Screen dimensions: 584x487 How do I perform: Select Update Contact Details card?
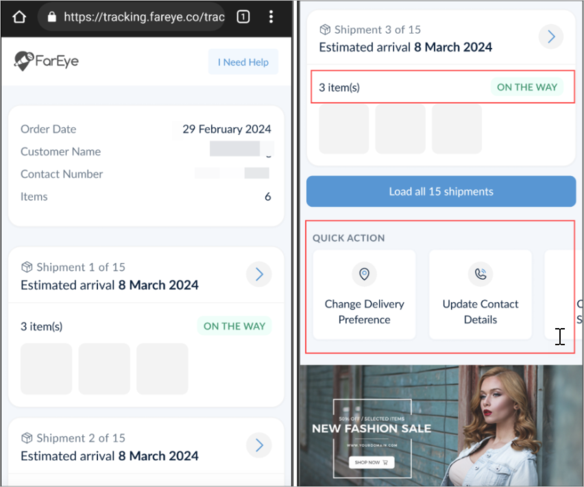[480, 295]
